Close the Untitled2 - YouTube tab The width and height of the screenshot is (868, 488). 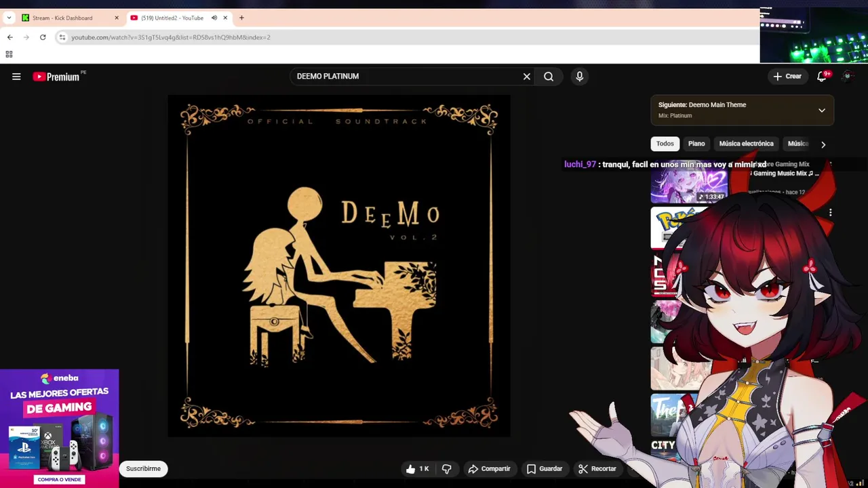(x=225, y=18)
